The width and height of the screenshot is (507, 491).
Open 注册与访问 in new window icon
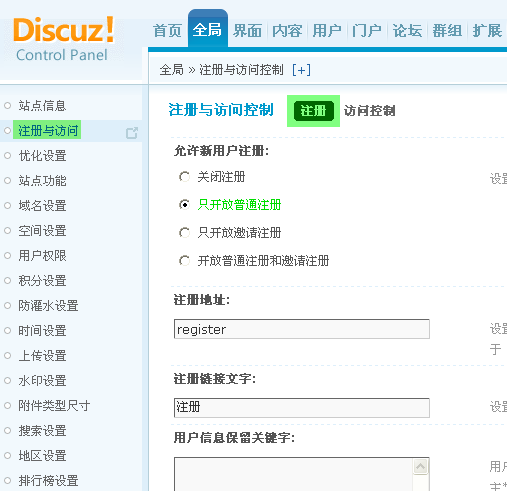132,133
